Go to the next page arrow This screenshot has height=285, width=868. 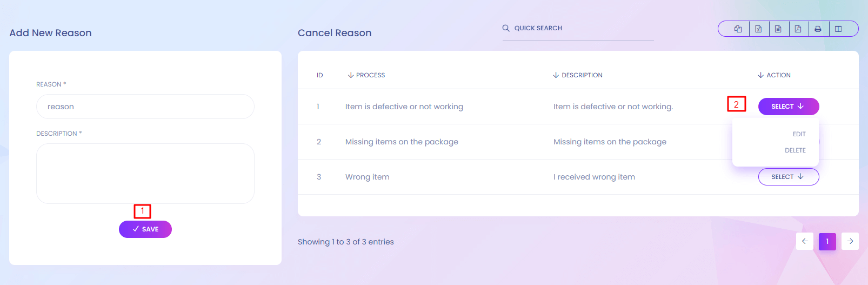click(x=850, y=241)
